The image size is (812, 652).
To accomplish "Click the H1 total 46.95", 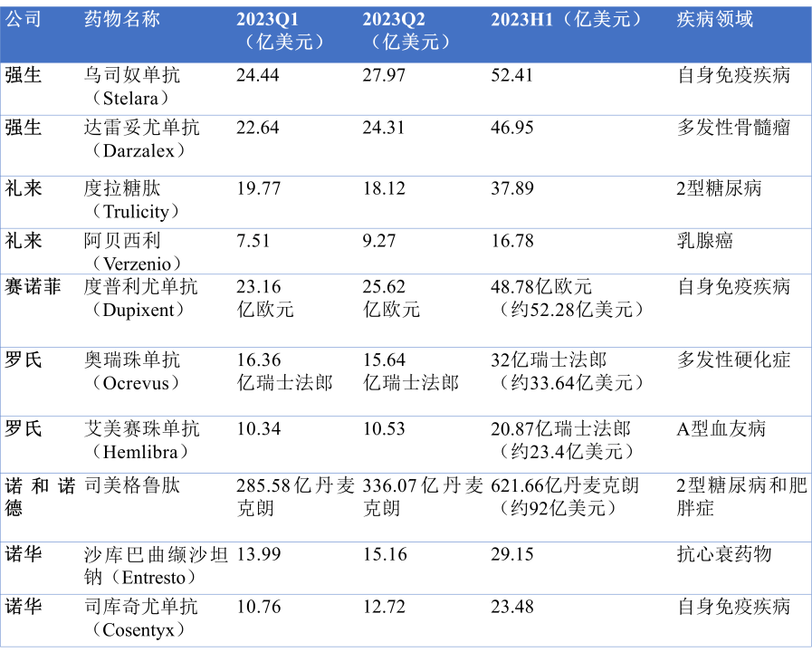I will point(511,128).
